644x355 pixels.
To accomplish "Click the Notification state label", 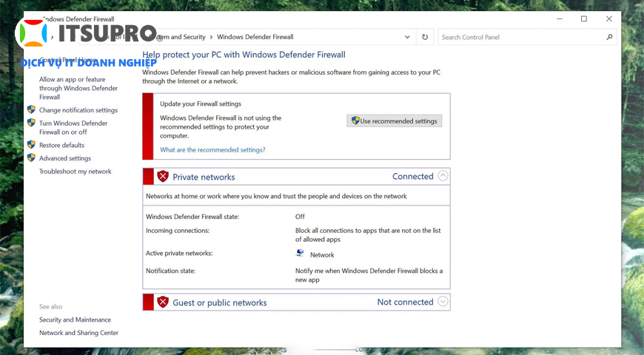I will coord(170,271).
